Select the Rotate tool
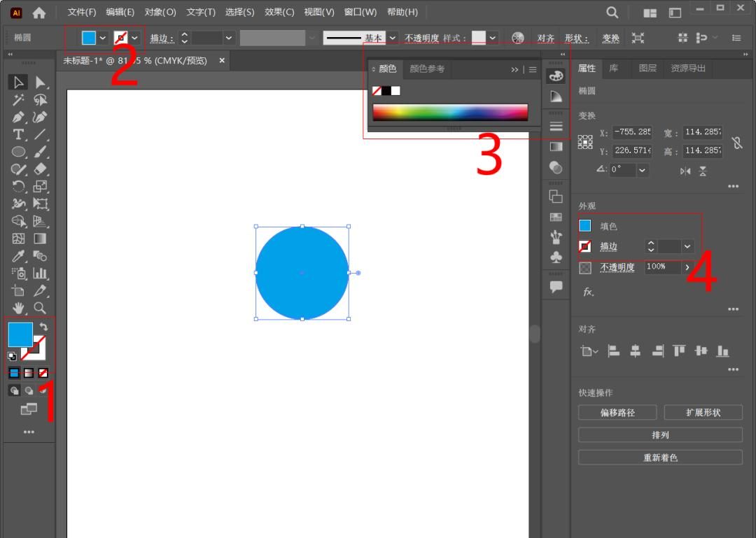 pyautogui.click(x=17, y=187)
